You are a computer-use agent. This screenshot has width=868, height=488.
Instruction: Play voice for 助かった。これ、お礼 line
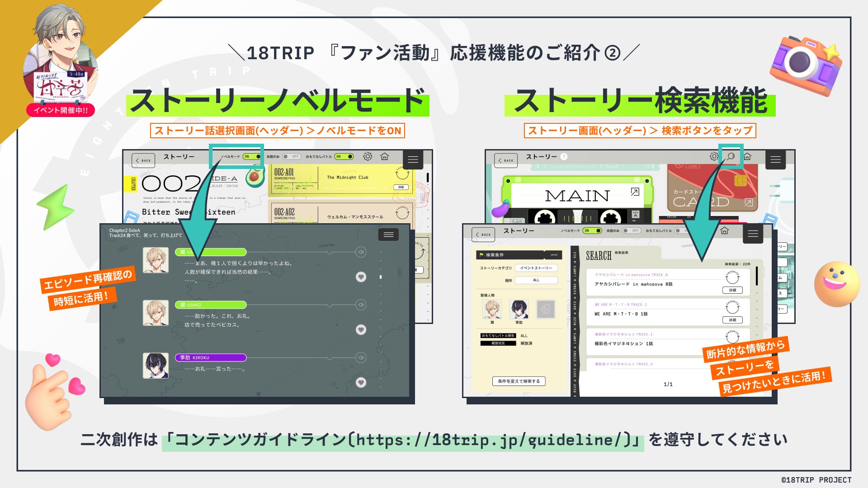point(361,305)
